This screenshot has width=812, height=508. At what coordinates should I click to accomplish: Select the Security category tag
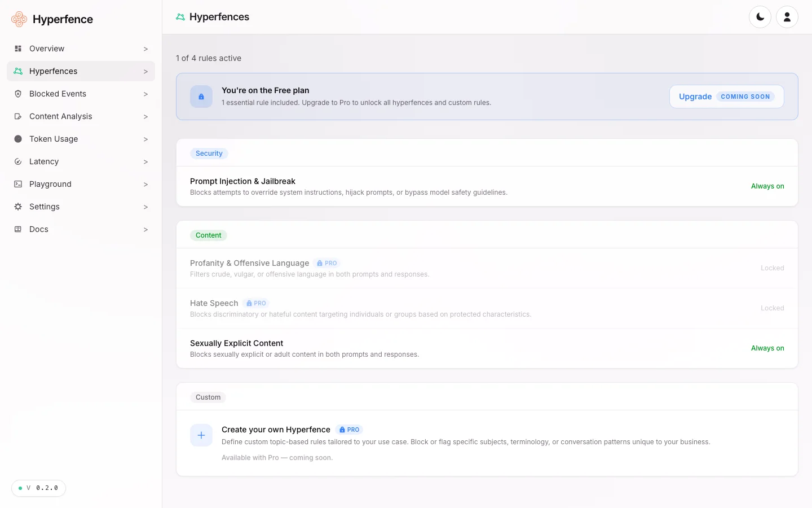coord(209,154)
